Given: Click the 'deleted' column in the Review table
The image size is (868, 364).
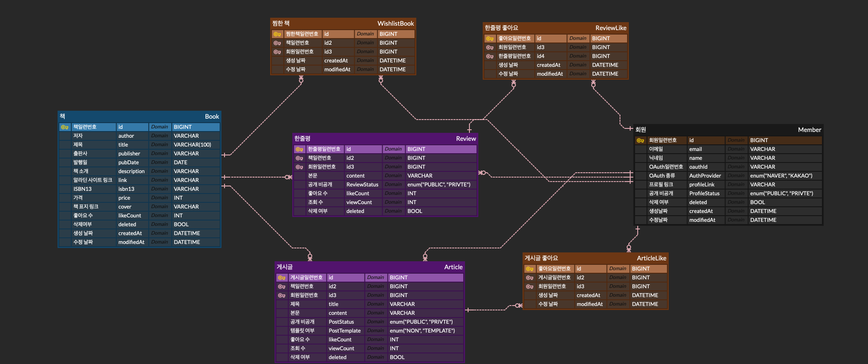Looking at the screenshot, I should [x=363, y=211].
